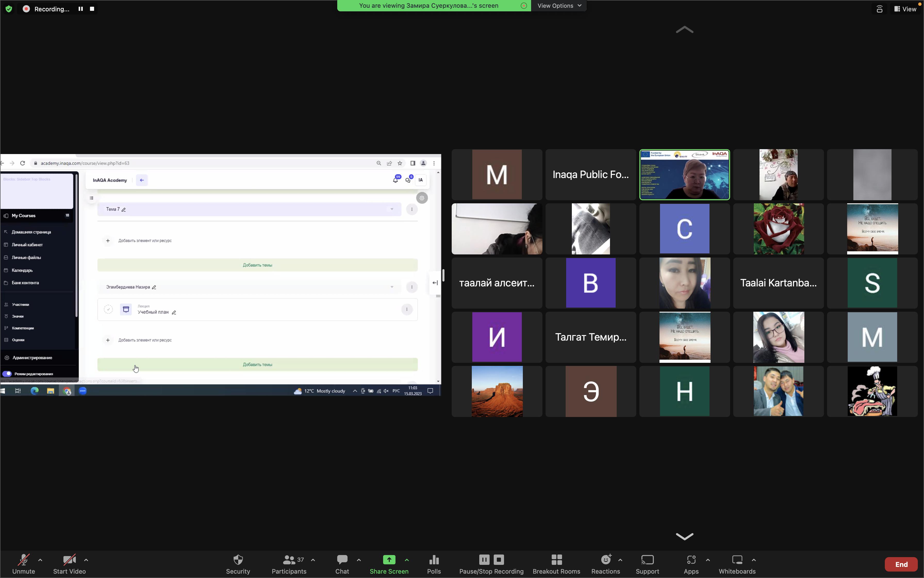Collapse the right block drawer arrow

pos(435,283)
